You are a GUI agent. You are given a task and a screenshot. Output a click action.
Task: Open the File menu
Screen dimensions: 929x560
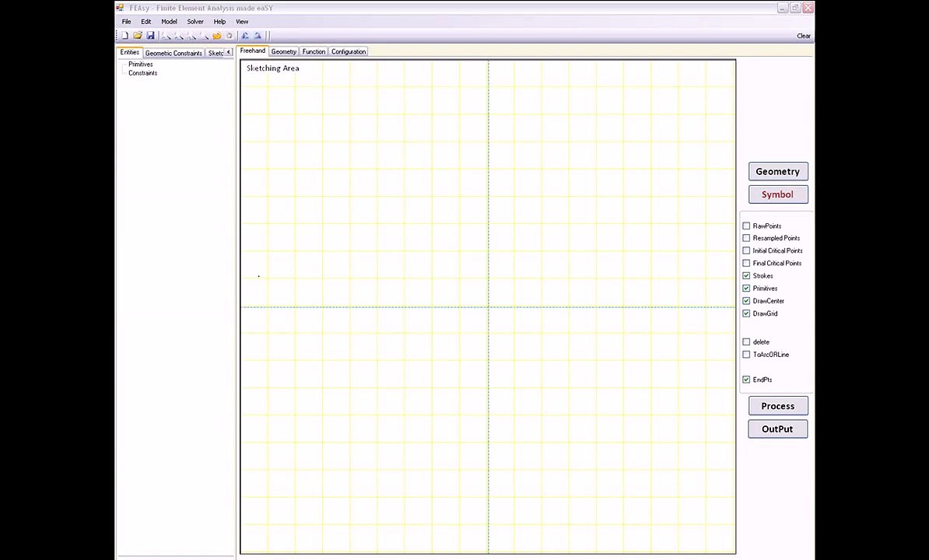[x=126, y=21]
